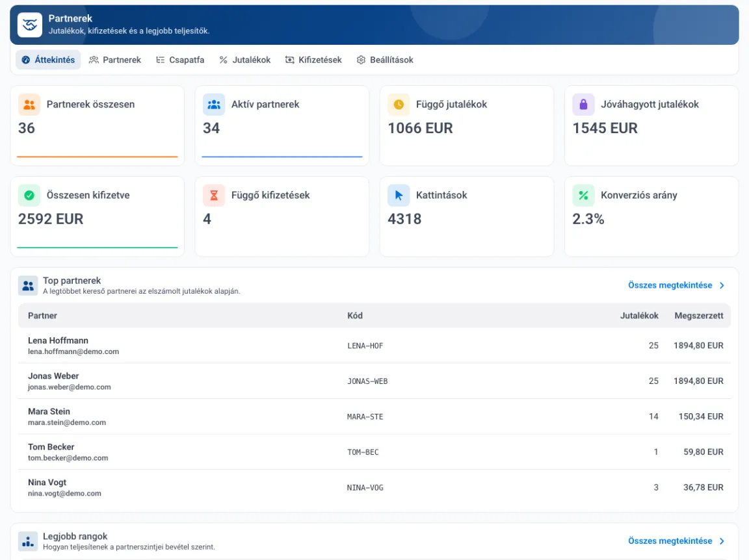749x560 pixels.
Task: Click the JONAS-WEB partner code
Action: 367,381
